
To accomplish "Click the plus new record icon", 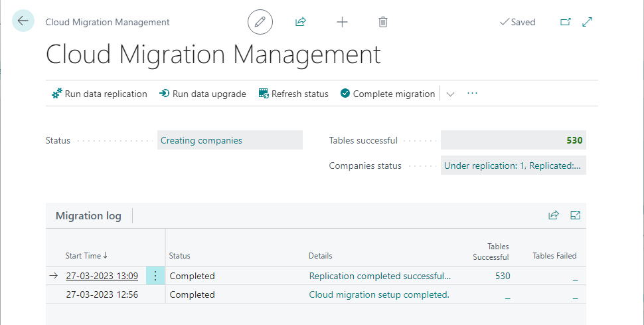I will point(342,22).
